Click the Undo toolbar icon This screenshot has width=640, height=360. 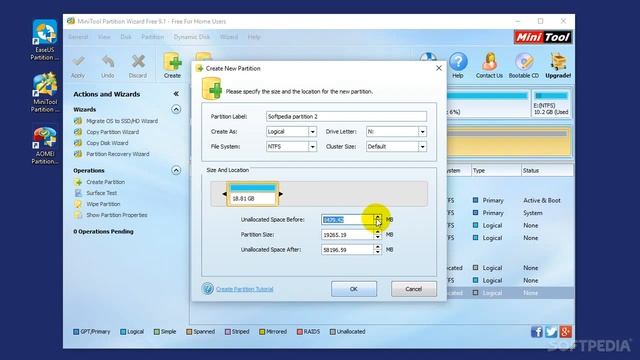point(108,66)
